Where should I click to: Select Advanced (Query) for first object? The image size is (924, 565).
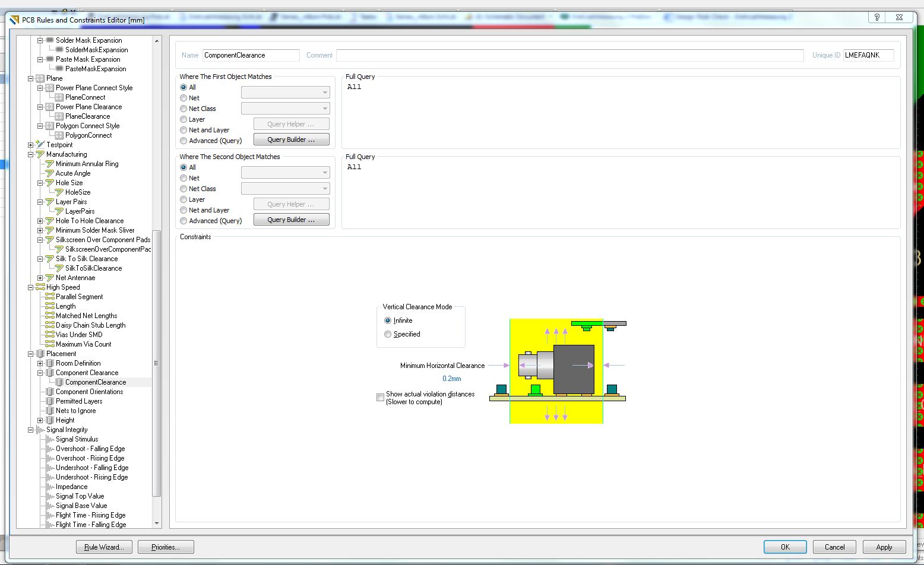point(183,141)
